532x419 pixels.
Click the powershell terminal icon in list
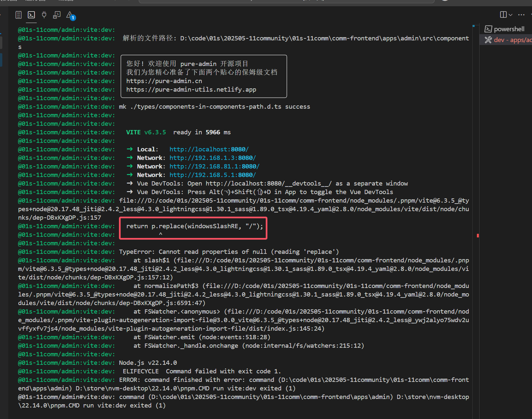point(488,29)
